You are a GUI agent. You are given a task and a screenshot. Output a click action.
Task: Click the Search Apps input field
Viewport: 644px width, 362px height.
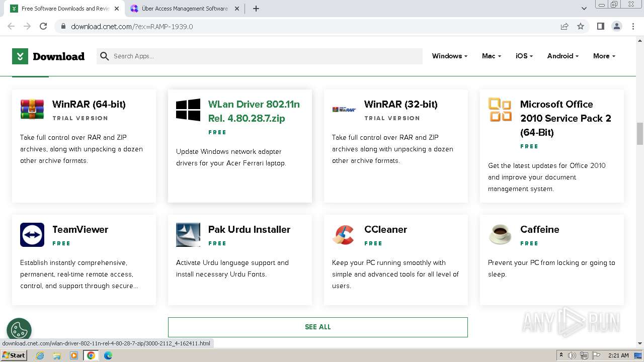pyautogui.click(x=260, y=56)
